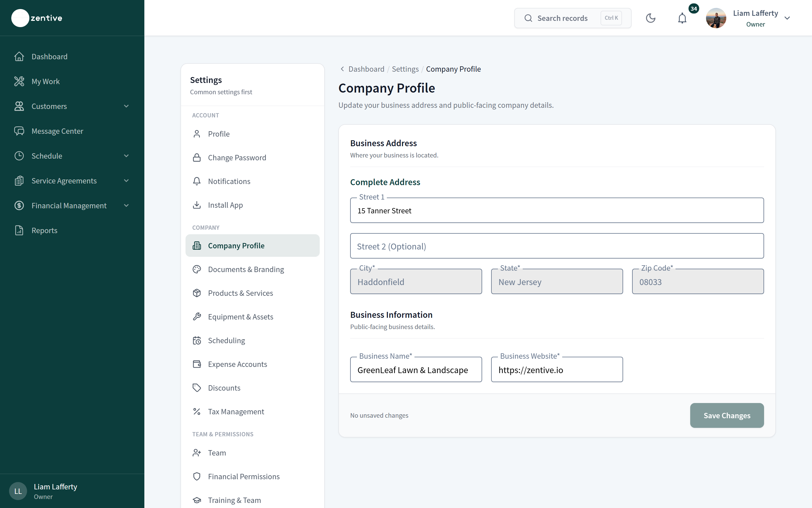The image size is (812, 508).
Task: Open My Work in the sidebar
Action: tap(72, 81)
